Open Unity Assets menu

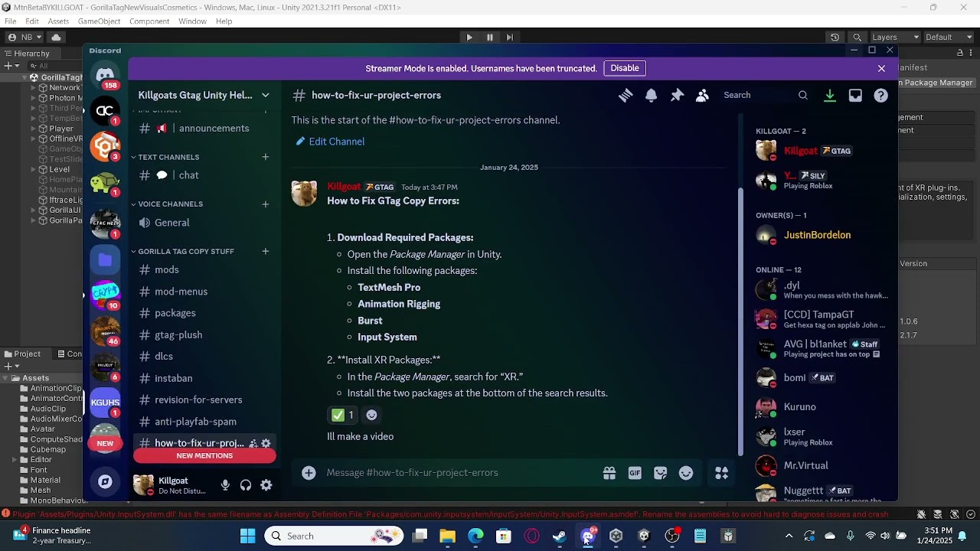pos(58,21)
